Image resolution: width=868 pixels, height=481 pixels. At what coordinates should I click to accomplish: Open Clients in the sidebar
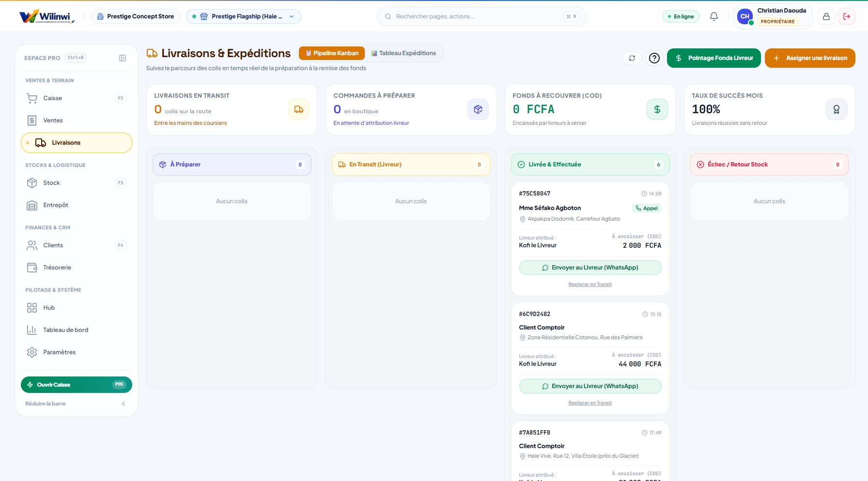(x=77, y=245)
